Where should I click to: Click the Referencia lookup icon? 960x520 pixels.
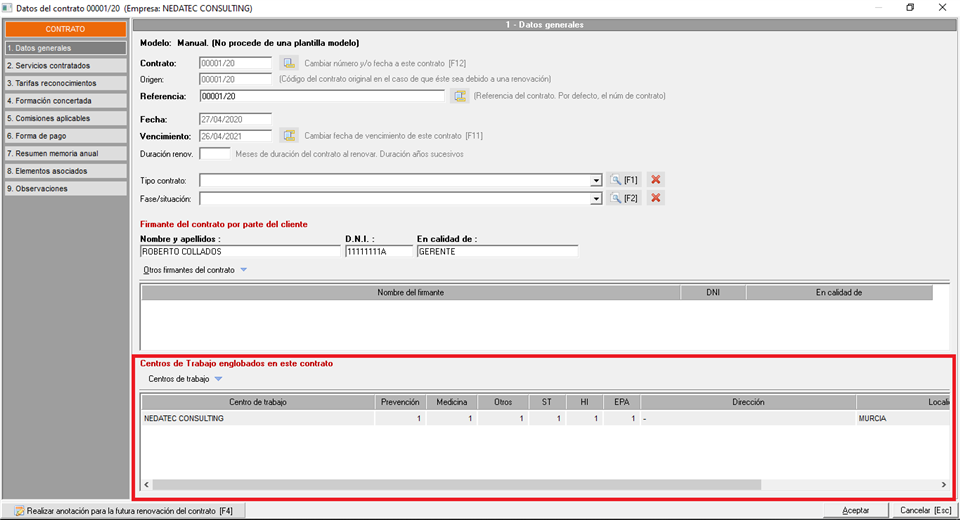coord(460,96)
